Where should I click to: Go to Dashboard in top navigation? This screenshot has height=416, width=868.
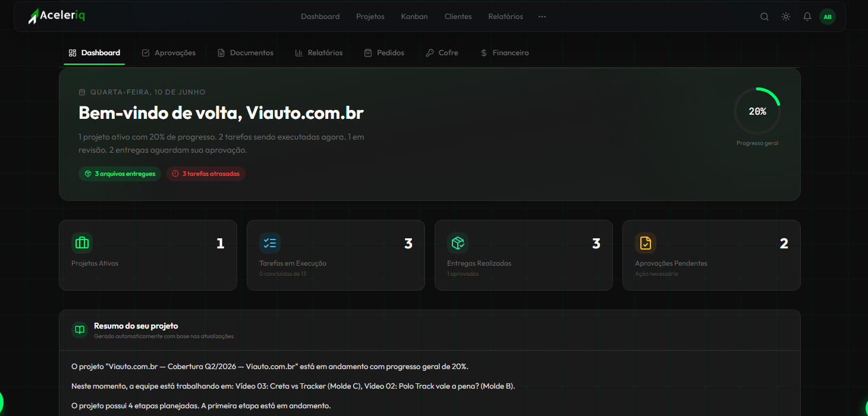(320, 17)
